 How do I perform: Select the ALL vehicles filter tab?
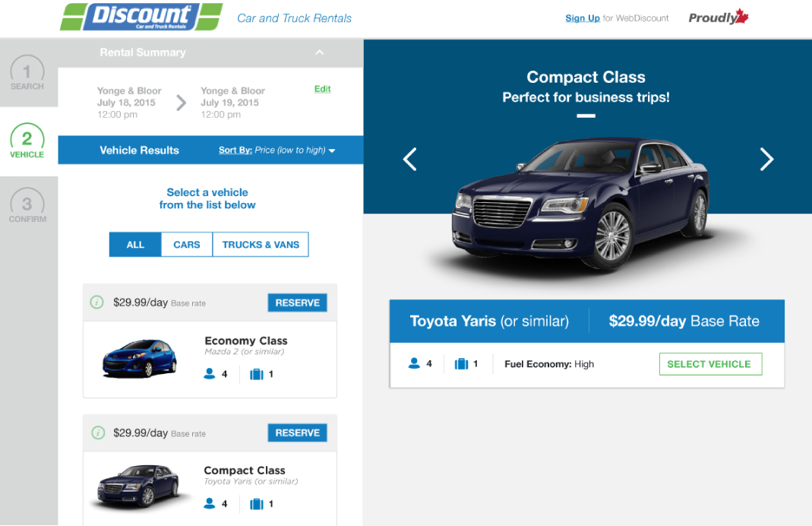point(135,245)
